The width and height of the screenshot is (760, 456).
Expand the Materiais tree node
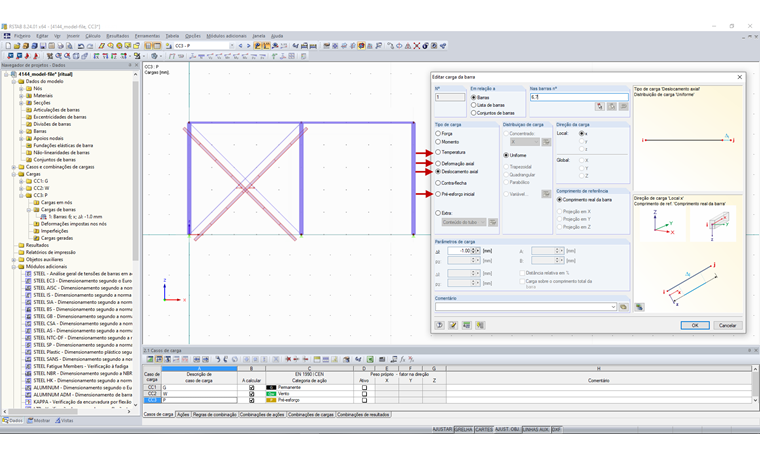point(21,96)
